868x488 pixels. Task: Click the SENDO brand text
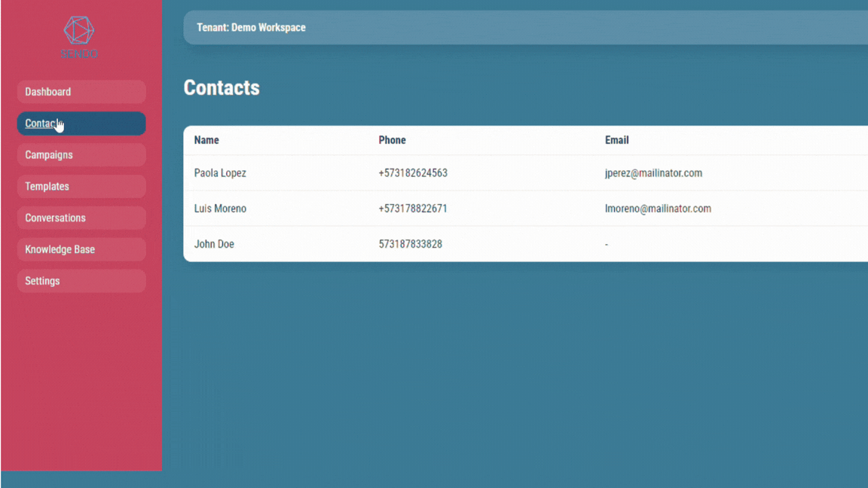(x=79, y=53)
